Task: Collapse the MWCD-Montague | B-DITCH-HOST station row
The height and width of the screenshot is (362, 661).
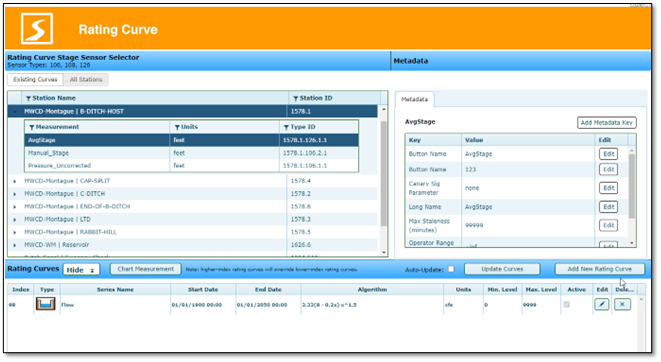Action: click(x=15, y=112)
